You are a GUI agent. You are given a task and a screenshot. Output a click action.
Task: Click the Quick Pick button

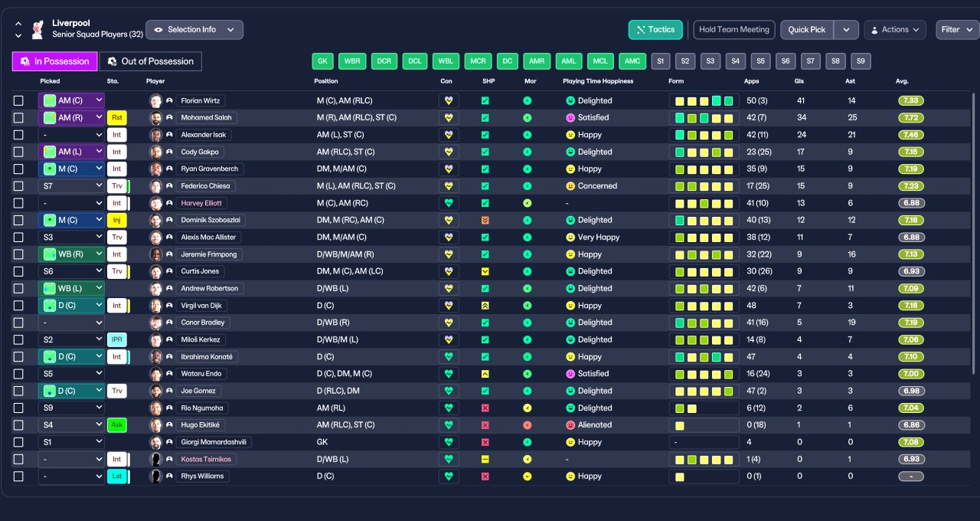(x=807, y=30)
